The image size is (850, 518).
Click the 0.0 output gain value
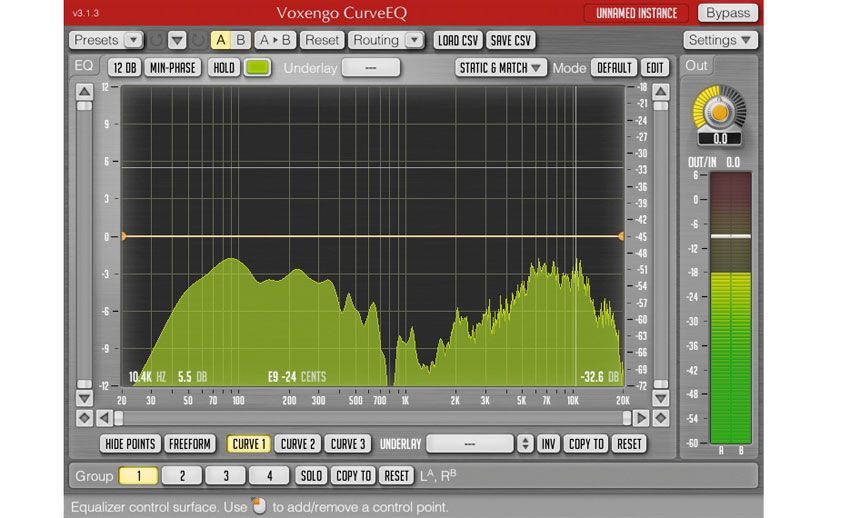(720, 139)
